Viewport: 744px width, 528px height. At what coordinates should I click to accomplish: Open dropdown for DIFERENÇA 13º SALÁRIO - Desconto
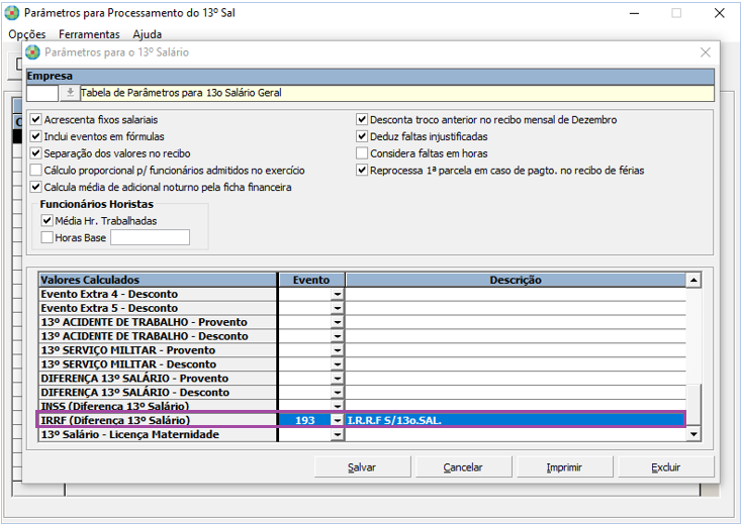coord(337,392)
